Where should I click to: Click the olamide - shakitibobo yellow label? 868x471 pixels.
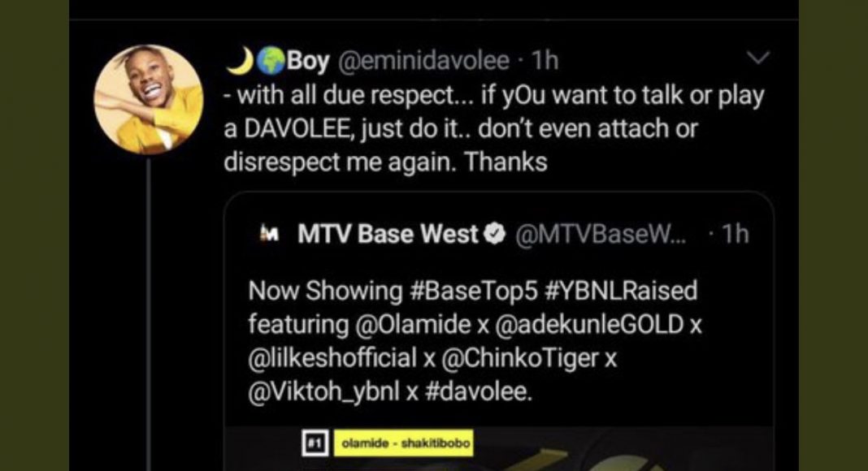(x=404, y=443)
